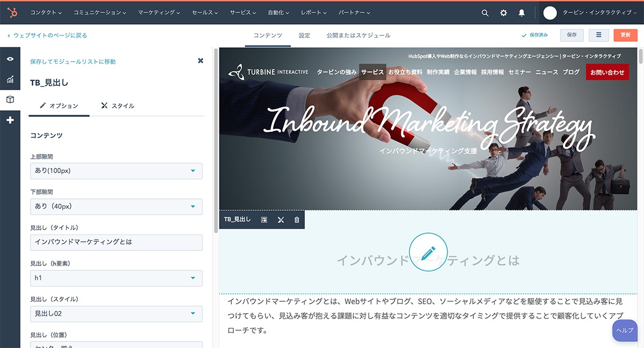Open the 下部隙間 dropdown

tap(116, 206)
